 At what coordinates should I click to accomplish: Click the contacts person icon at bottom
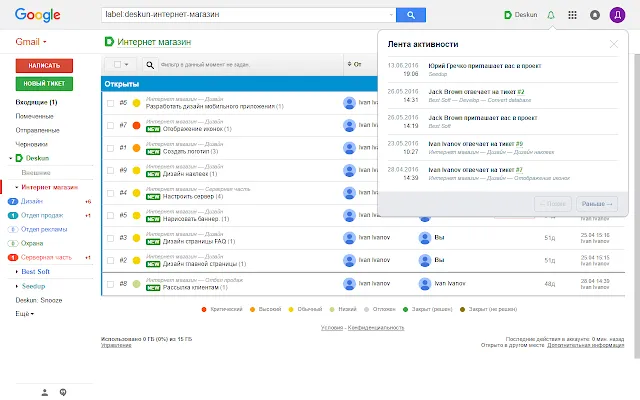pos(45,392)
